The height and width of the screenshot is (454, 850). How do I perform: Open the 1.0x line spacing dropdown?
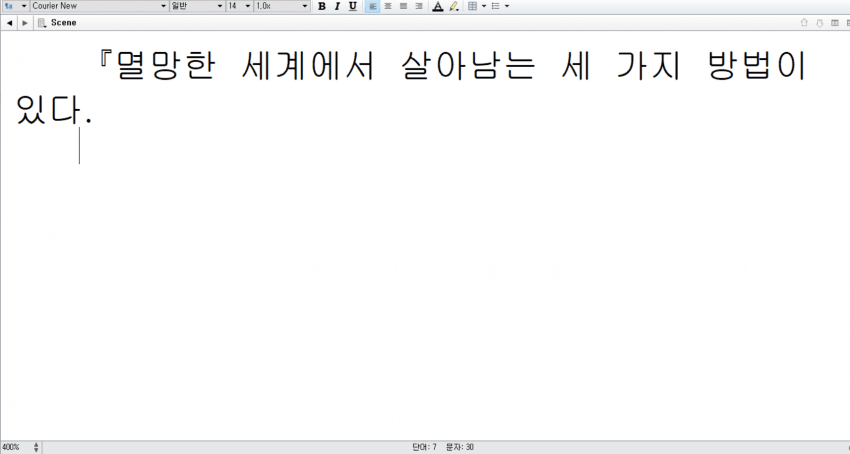coord(282,6)
